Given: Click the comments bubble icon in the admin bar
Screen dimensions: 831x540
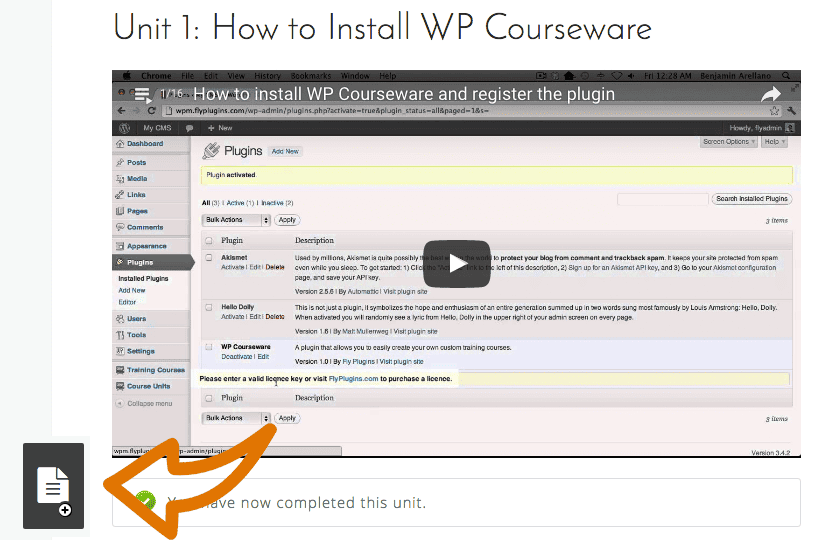Looking at the screenshot, I should pyautogui.click(x=189, y=128).
